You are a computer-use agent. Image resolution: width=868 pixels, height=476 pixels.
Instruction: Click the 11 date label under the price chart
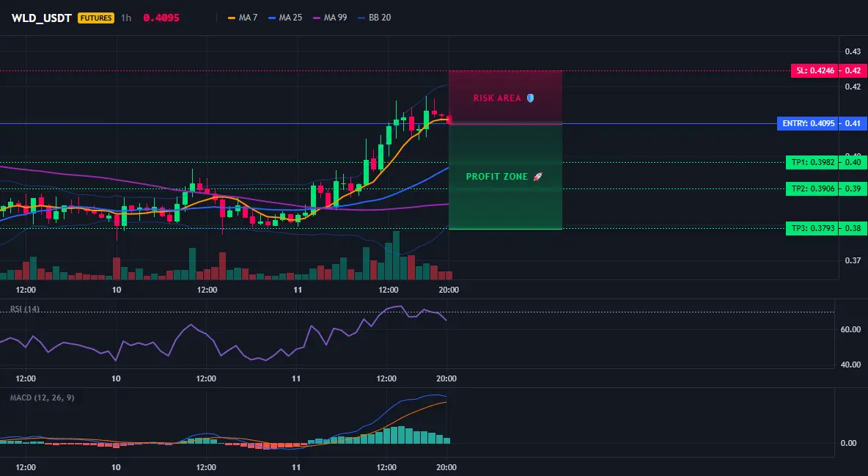298,290
